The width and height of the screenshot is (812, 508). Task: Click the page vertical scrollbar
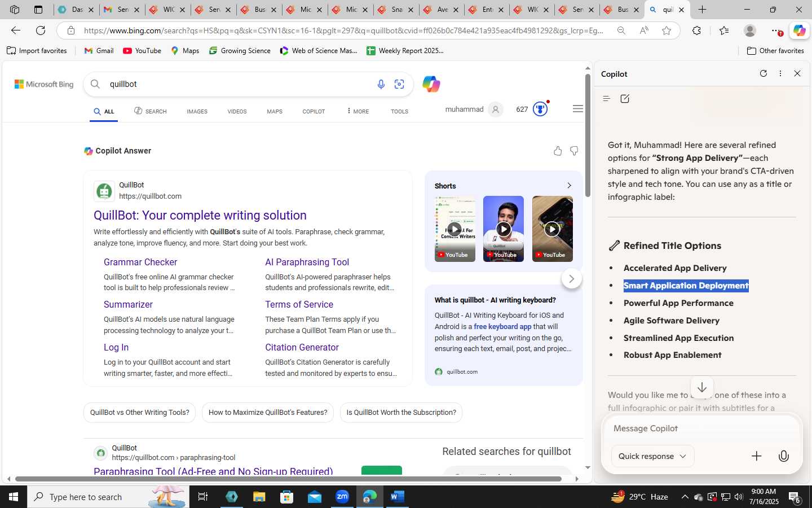[x=588, y=135]
